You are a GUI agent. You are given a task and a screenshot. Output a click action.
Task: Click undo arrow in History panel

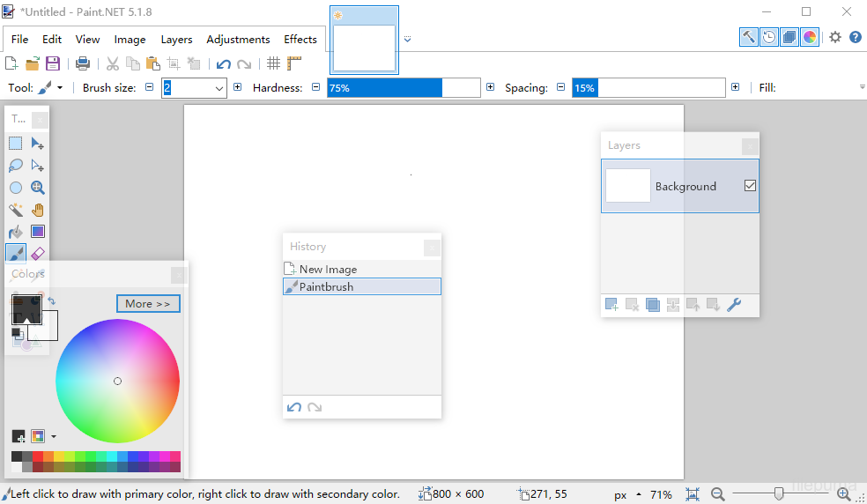294,407
